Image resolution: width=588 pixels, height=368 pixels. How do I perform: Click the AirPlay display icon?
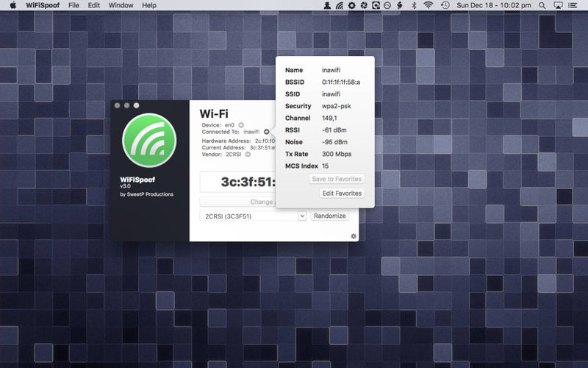click(x=561, y=5)
